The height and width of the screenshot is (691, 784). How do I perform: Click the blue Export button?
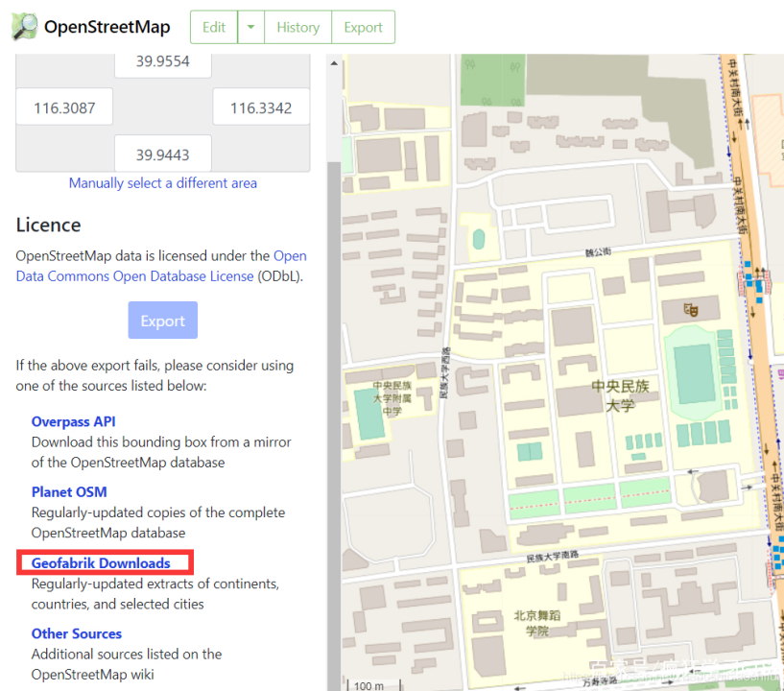[x=162, y=320]
